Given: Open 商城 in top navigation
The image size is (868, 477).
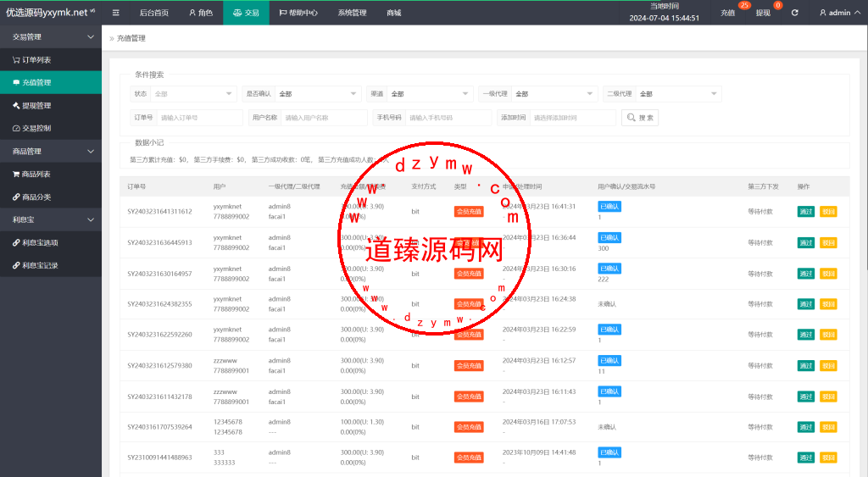Looking at the screenshot, I should pos(393,13).
